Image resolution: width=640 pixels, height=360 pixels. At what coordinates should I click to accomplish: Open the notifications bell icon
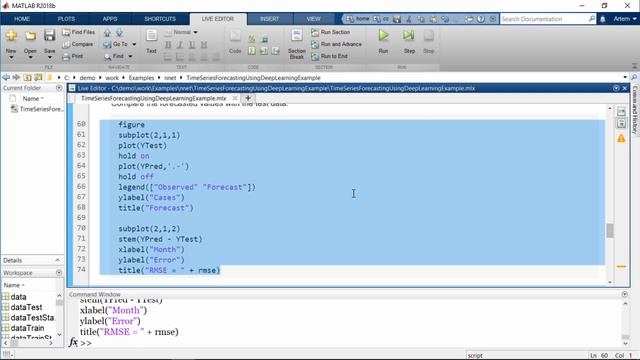(x=602, y=19)
